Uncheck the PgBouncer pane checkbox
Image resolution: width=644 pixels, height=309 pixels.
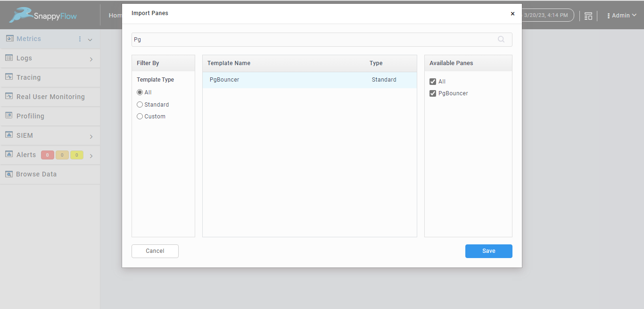click(433, 93)
